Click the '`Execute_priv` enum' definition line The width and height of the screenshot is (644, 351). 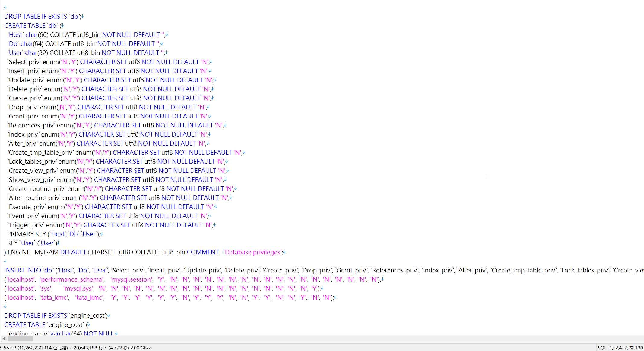111,207
